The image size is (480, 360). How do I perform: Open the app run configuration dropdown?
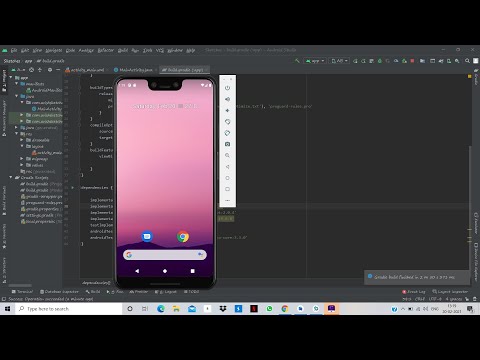pos(315,61)
